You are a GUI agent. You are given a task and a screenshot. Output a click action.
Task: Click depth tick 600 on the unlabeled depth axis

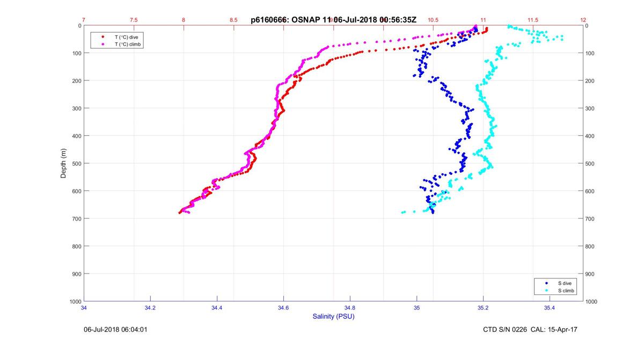tap(590, 191)
